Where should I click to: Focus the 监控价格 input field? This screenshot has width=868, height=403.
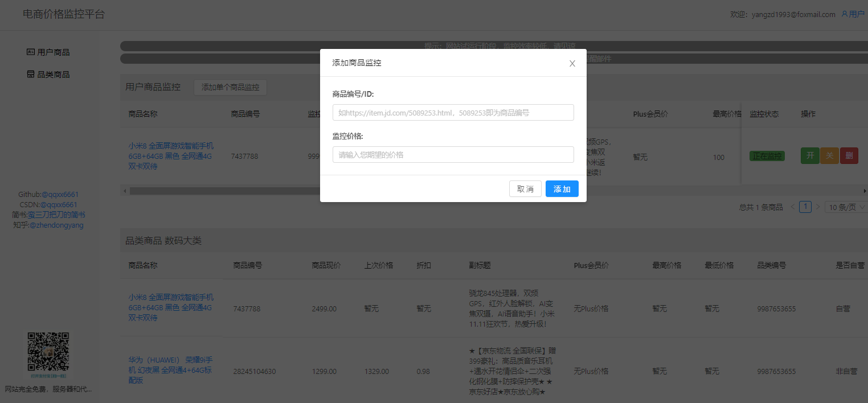[453, 154]
